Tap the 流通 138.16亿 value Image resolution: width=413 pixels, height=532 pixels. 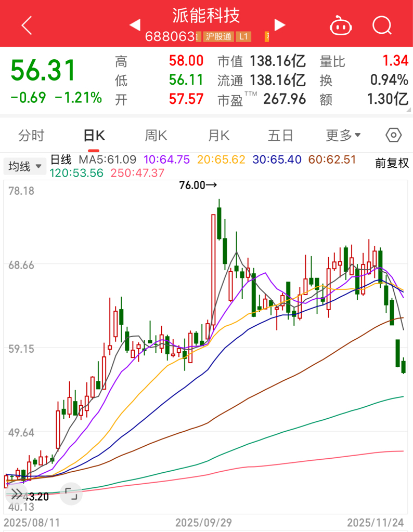278,81
